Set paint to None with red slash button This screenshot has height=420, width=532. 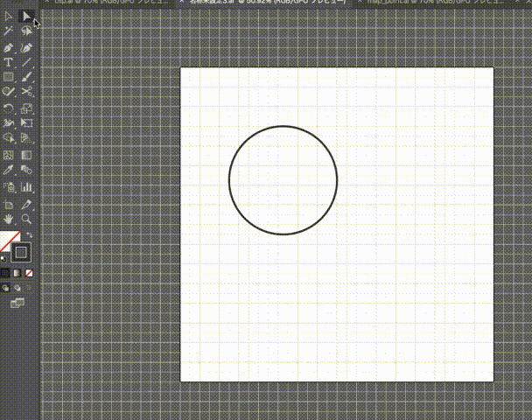tap(29, 272)
